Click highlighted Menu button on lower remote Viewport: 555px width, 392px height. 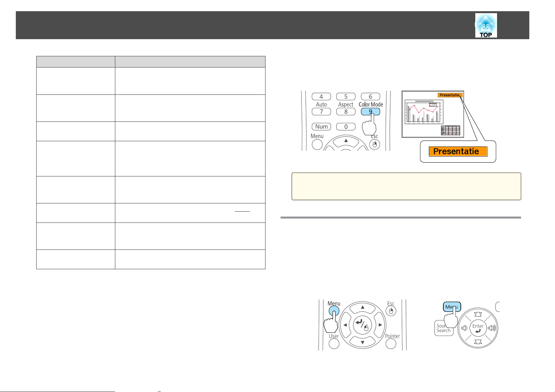coord(334,311)
